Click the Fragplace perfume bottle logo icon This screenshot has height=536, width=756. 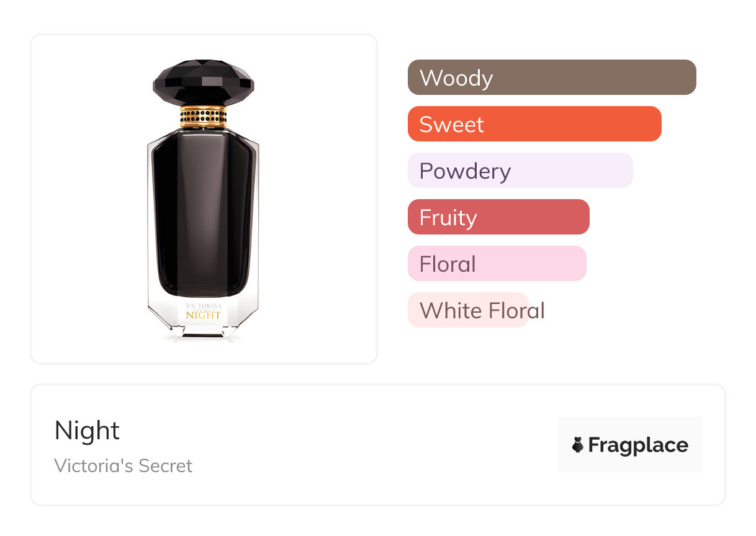point(578,445)
